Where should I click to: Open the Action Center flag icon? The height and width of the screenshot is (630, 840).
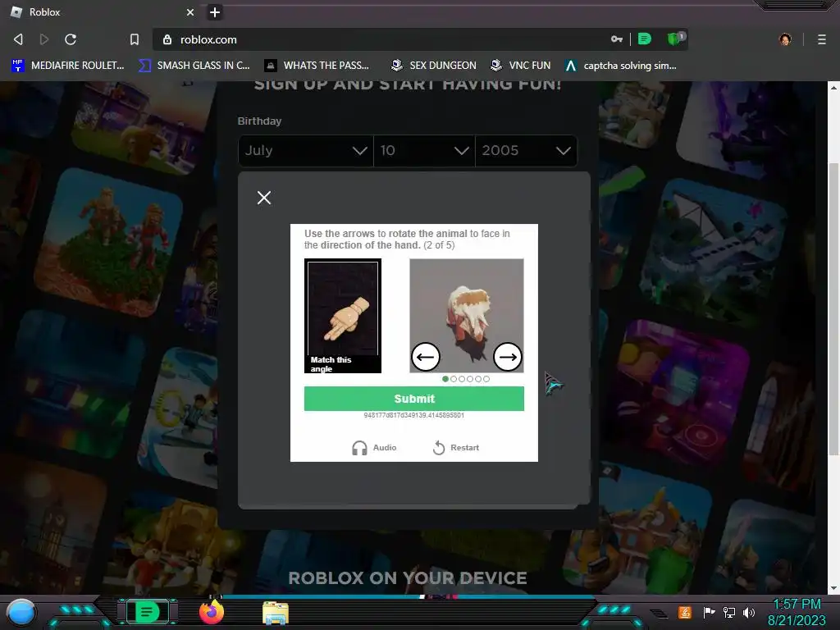point(709,612)
